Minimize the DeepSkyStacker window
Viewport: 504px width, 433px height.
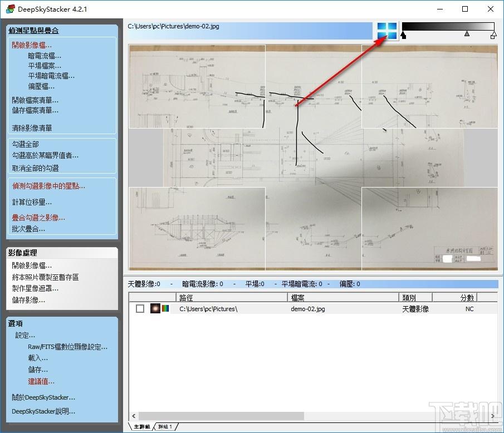pyautogui.click(x=440, y=9)
